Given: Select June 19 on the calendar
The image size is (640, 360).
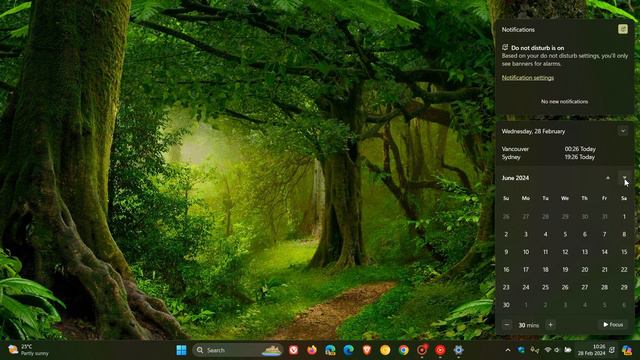Looking at the screenshot, I should [565, 269].
